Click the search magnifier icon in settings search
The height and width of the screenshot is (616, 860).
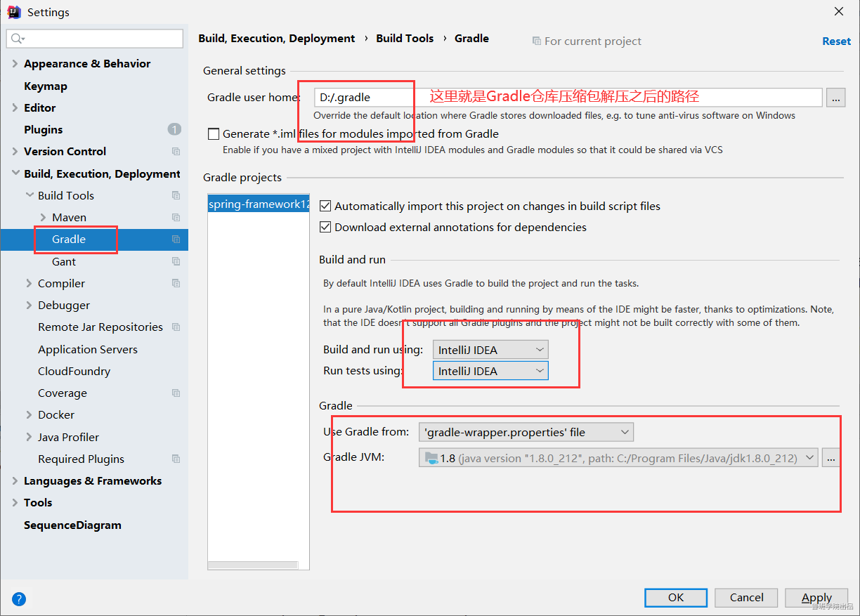coord(18,39)
